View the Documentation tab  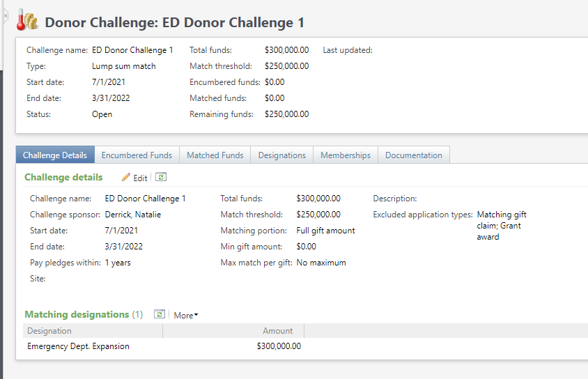point(413,155)
